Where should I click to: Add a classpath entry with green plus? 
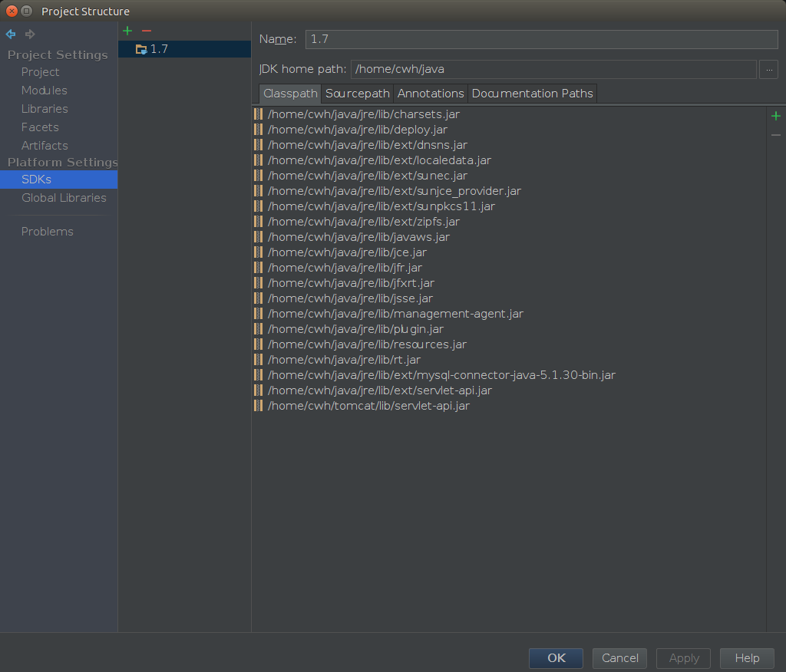click(775, 116)
